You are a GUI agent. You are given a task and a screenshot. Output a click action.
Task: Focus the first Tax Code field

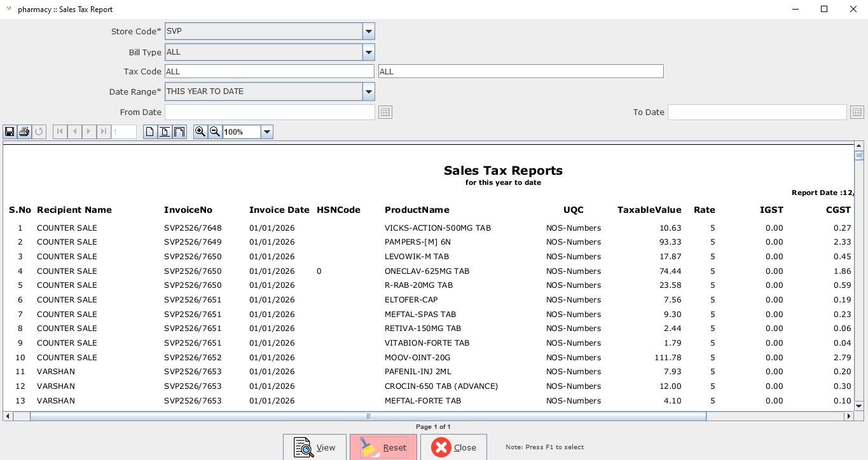tap(270, 72)
